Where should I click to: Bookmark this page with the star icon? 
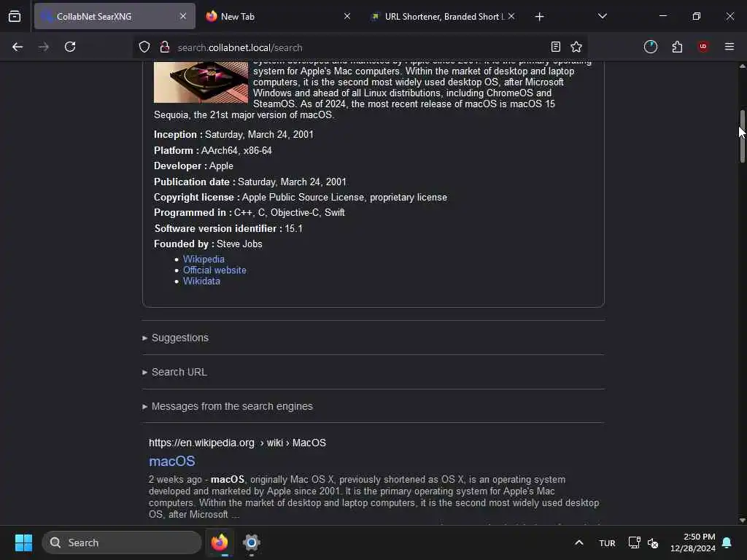pos(576,47)
